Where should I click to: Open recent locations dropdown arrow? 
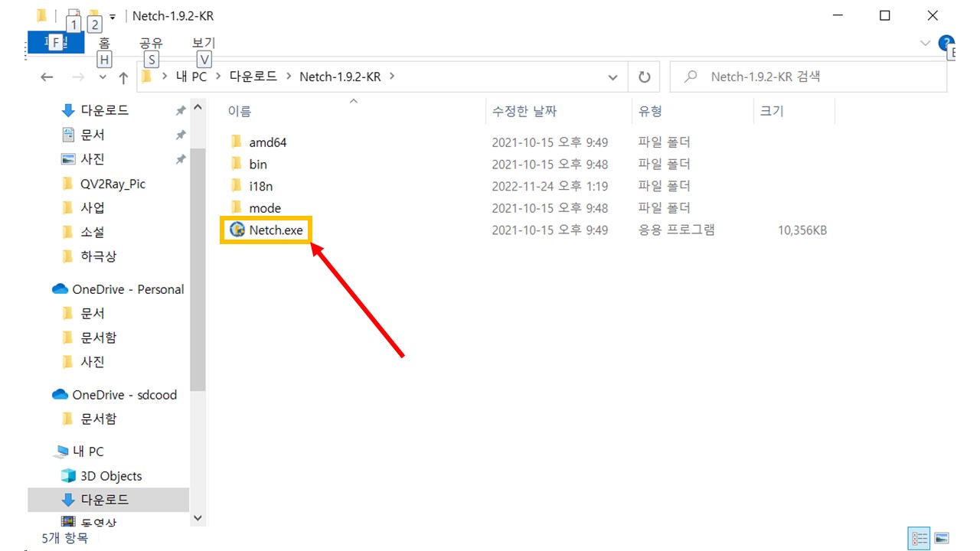103,77
